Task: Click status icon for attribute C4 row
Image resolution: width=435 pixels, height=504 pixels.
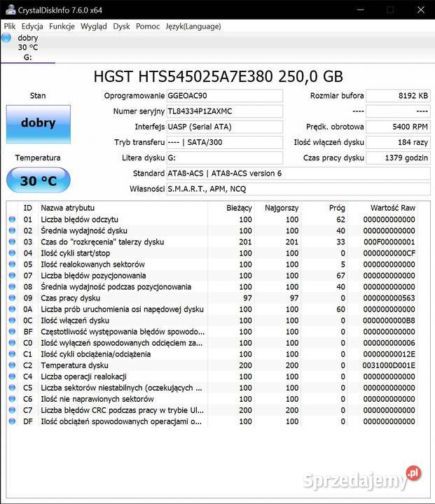Action: pyautogui.click(x=12, y=377)
